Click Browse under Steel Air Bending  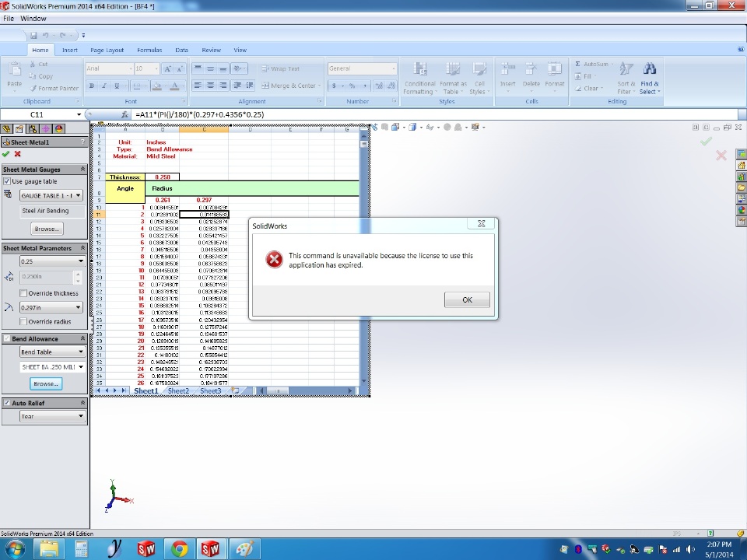47,229
